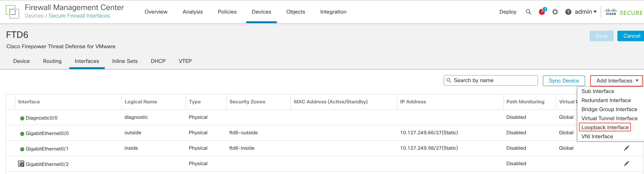This screenshot has height=174, width=644.
Task: Click inside the Search by name field
Action: click(x=490, y=80)
